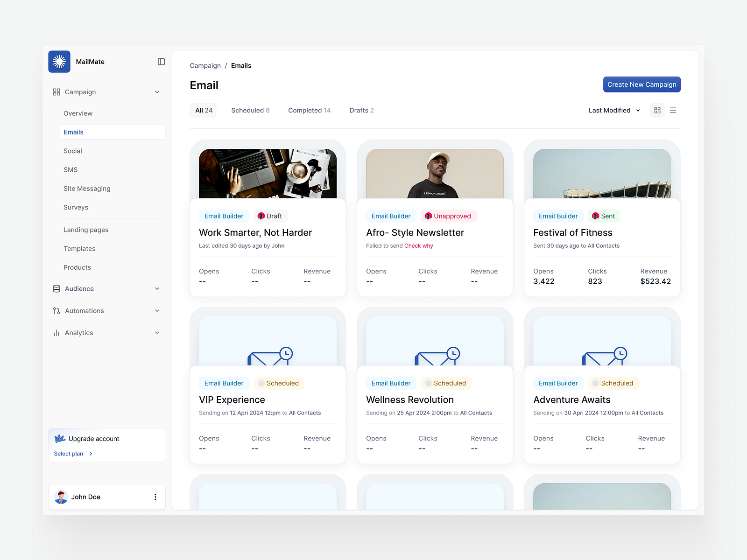Click the scheduled envelope icon on Wellness Revolution
This screenshot has width=747, height=560.
437,356
